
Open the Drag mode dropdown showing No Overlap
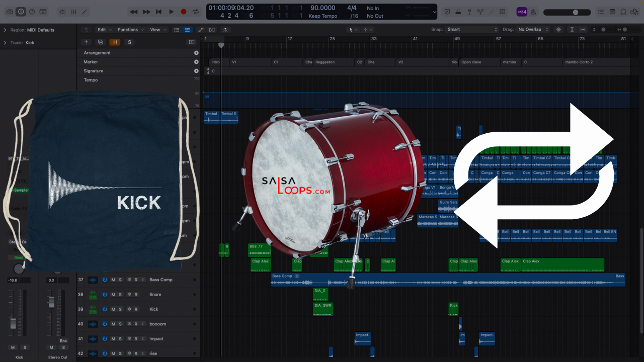point(532,29)
